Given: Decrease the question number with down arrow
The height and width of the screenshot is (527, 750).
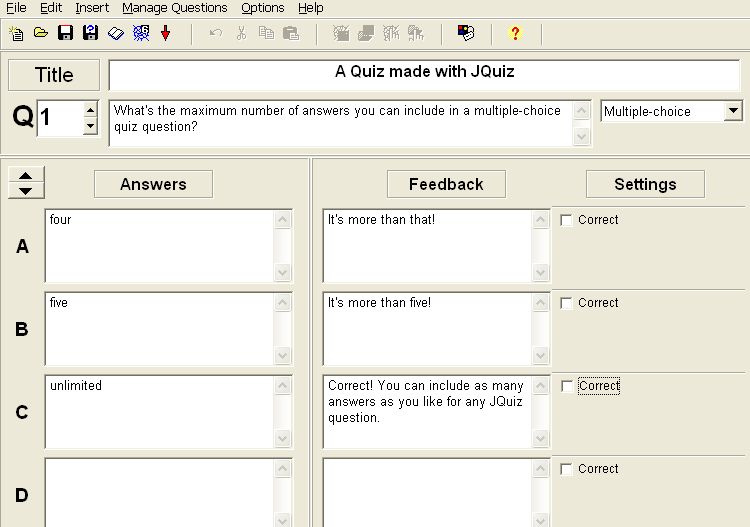Looking at the screenshot, I should point(90,126).
